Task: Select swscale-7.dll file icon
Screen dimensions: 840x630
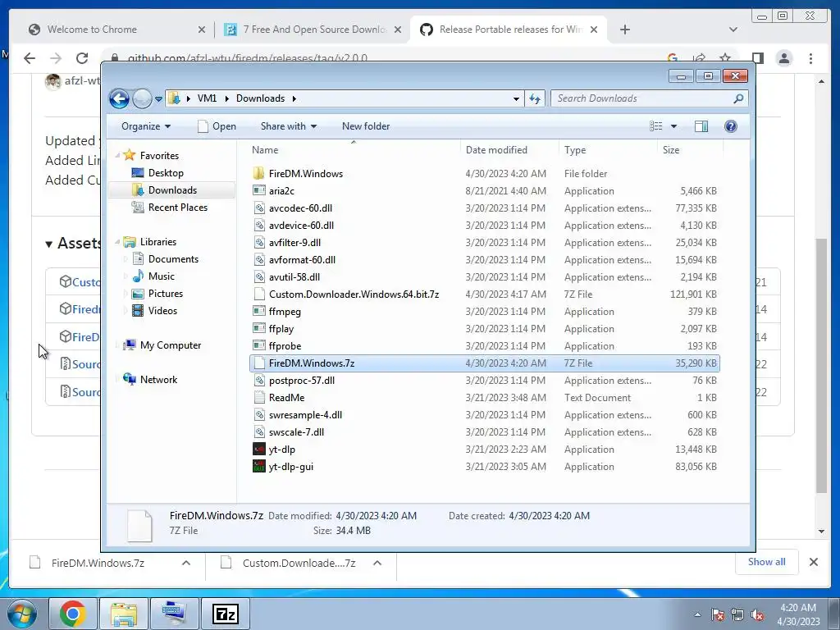Action: [258, 431]
